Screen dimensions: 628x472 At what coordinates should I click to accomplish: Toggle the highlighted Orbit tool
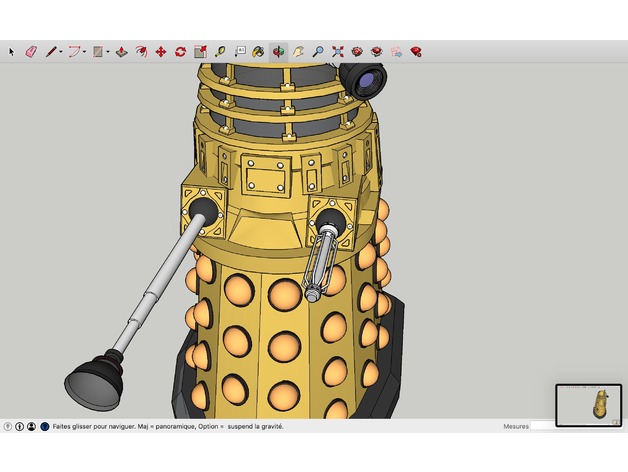pos(278,51)
